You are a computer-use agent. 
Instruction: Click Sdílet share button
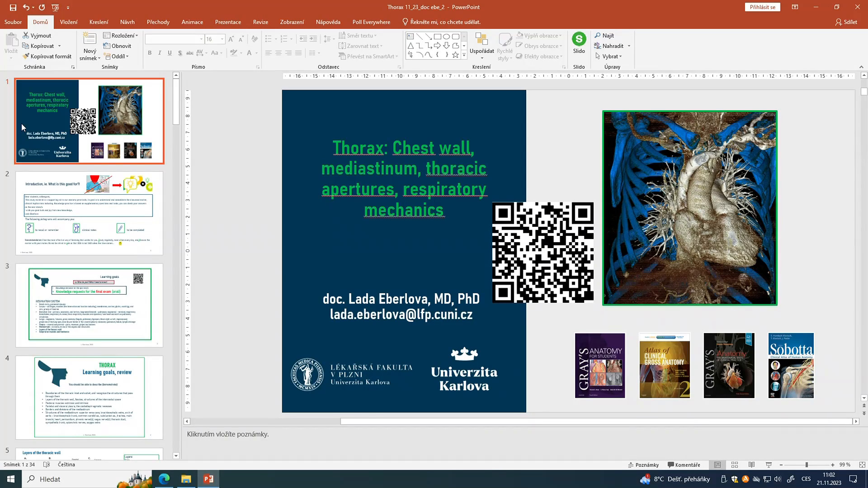tap(846, 22)
